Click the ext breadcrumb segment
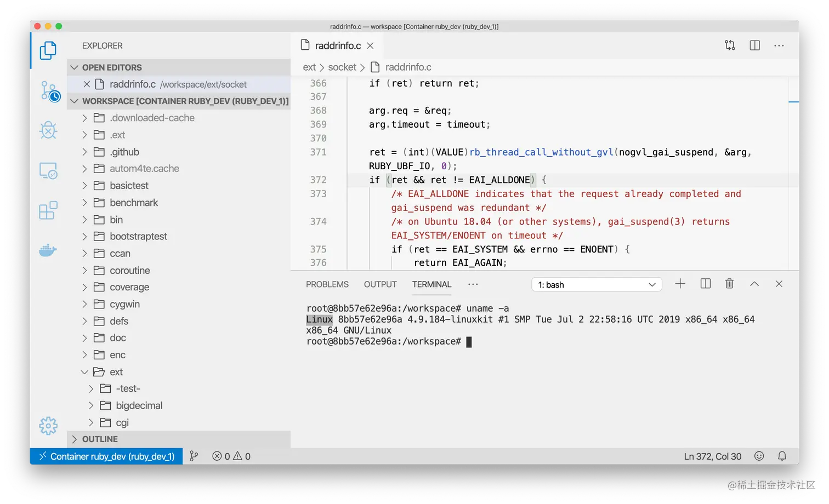Viewport: 829px width, 504px height. (x=309, y=67)
